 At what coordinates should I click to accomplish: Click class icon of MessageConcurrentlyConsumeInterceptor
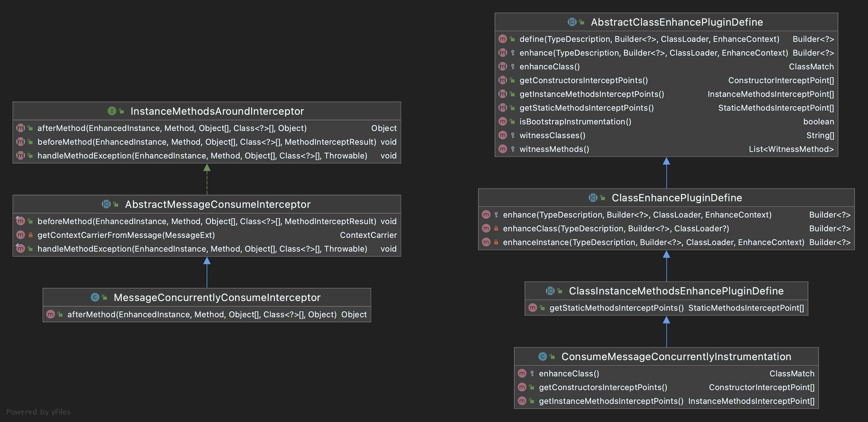coord(95,297)
